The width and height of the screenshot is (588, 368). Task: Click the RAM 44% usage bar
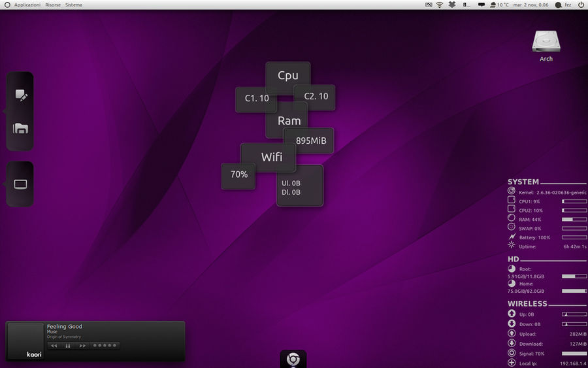[574, 220]
